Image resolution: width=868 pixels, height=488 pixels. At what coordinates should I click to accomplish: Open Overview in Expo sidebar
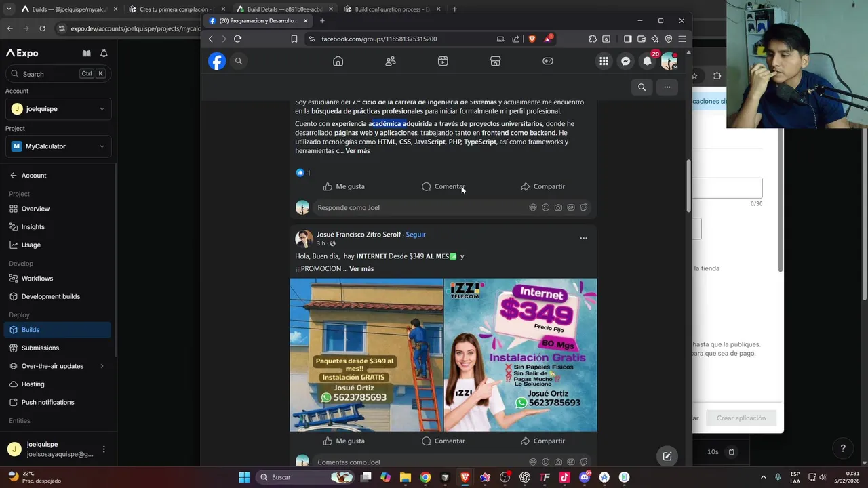tap(58, 209)
